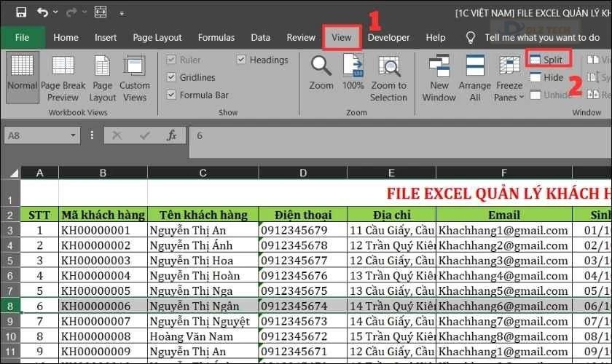Select row 5 header
The image size is (612, 364).
[x=10, y=260]
